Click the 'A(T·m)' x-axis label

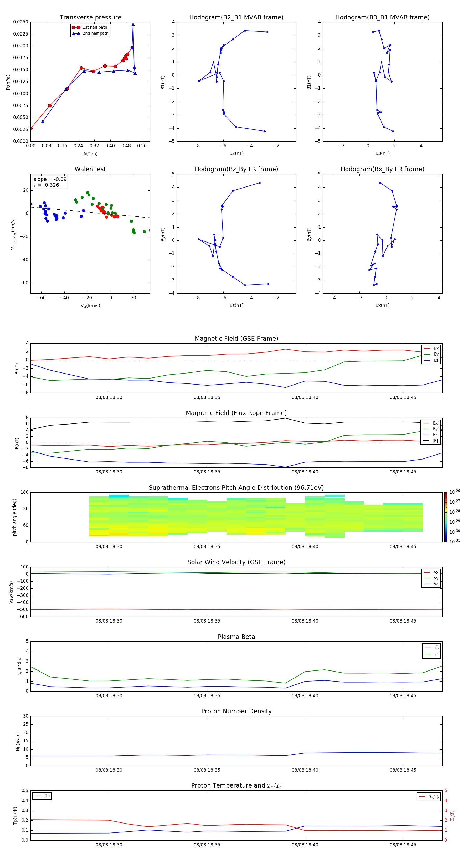[x=90, y=154]
